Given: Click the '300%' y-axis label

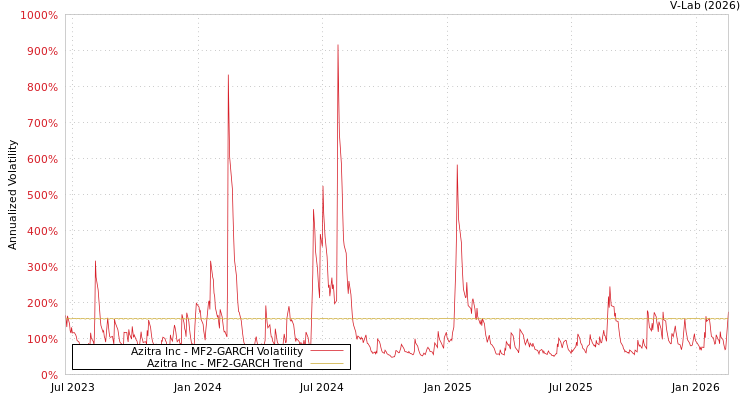Looking at the screenshot, I should click(x=42, y=267).
